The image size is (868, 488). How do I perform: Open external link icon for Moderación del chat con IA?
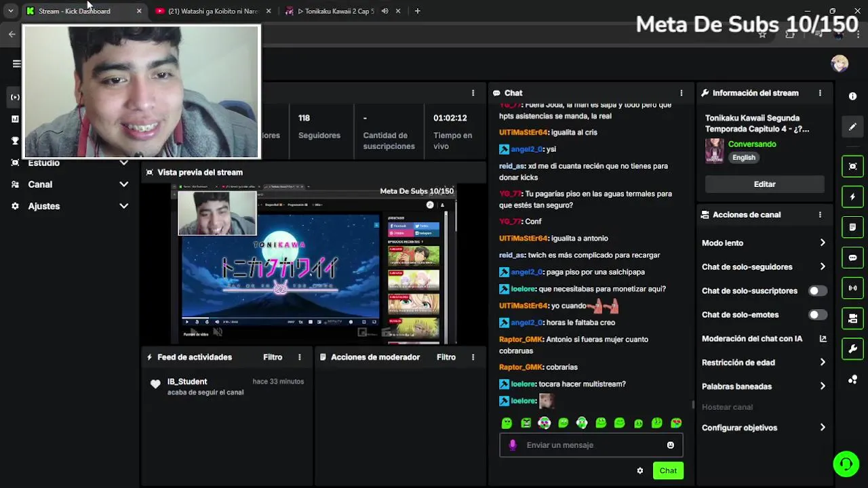pos(823,339)
